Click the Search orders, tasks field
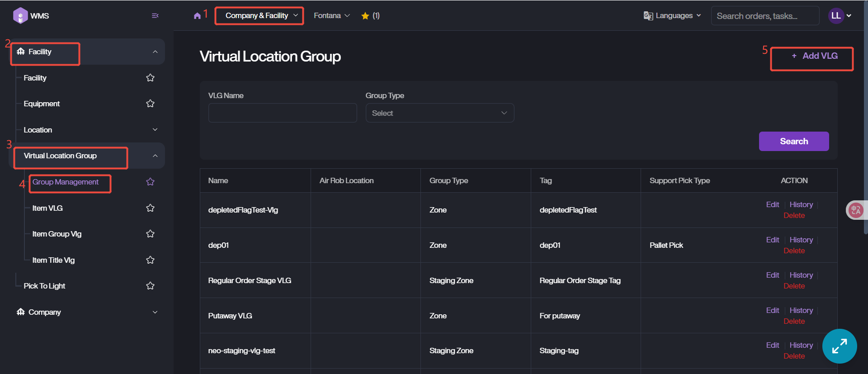This screenshot has height=374, width=868. point(765,16)
